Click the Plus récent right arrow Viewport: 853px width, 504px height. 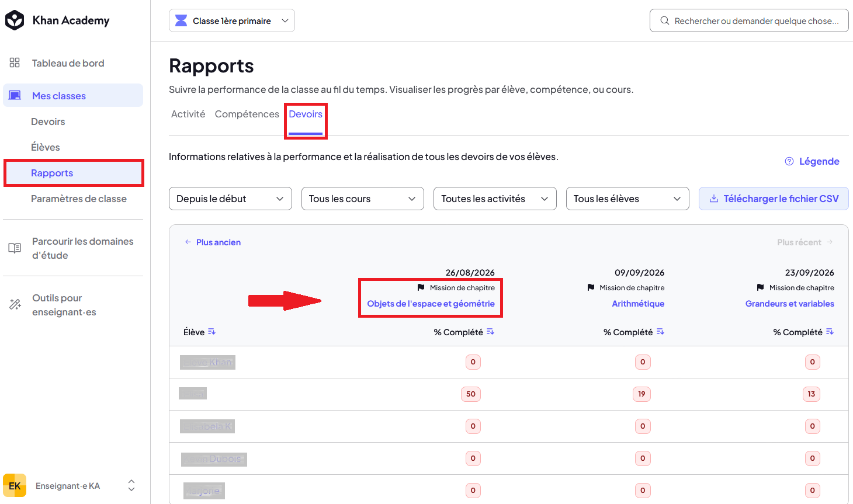pos(830,242)
